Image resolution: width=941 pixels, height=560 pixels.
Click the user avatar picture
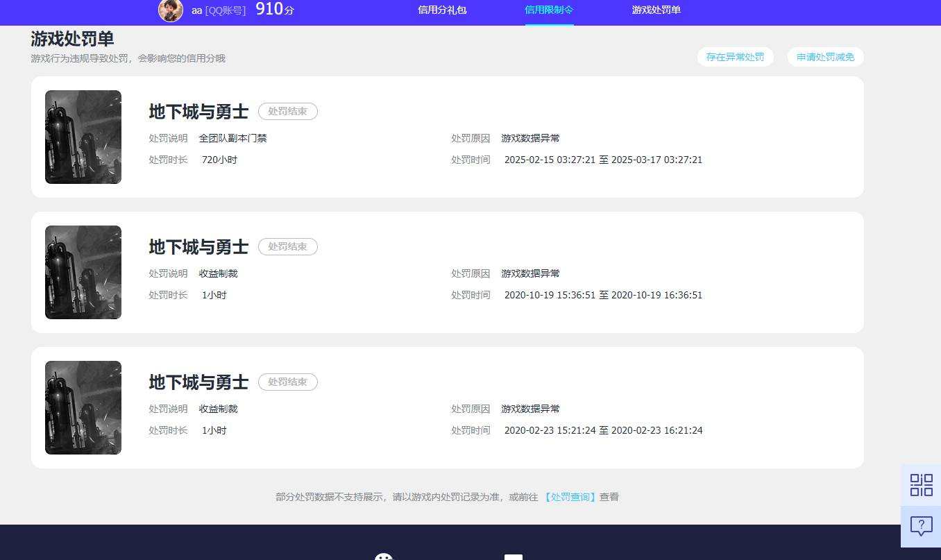click(x=171, y=10)
